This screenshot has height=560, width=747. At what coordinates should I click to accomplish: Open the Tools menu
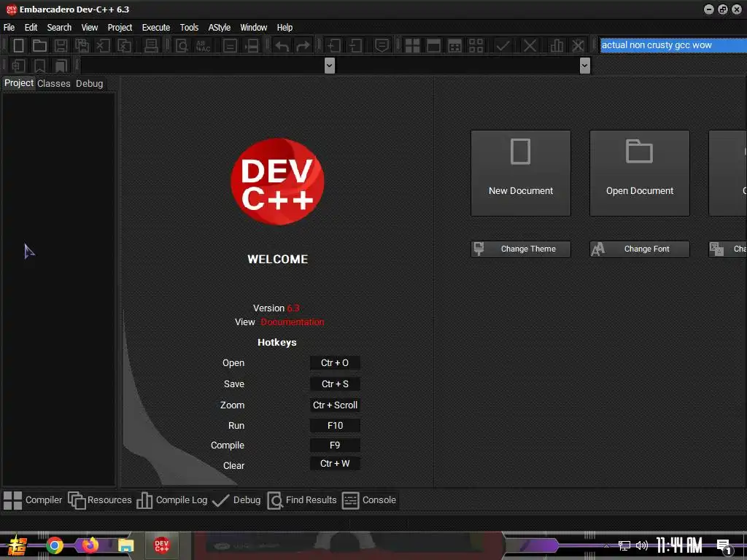(189, 28)
